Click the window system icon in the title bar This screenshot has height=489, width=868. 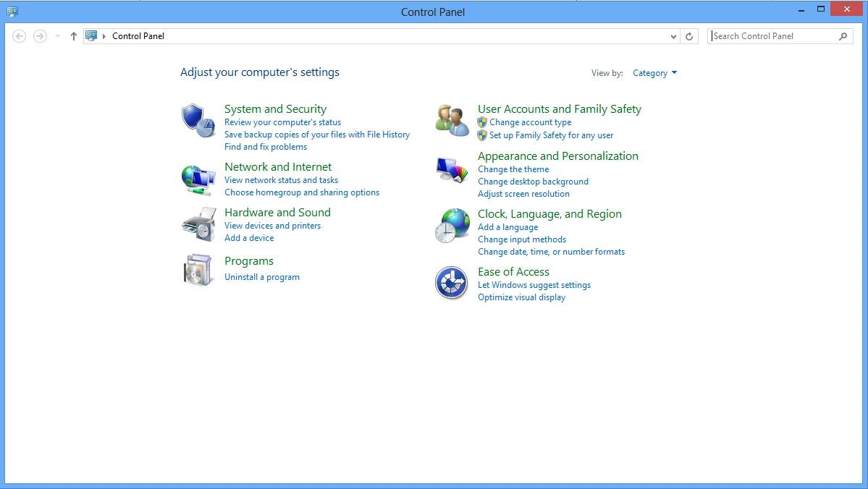tap(12, 11)
